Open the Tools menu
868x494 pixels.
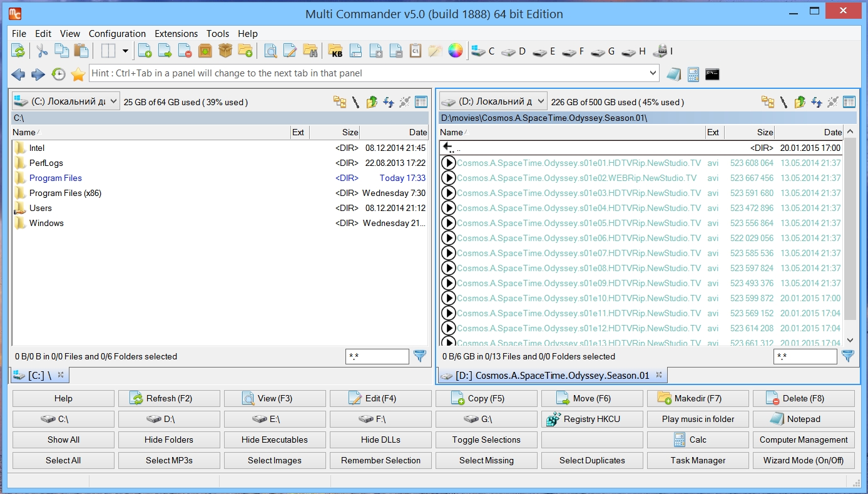coord(218,34)
